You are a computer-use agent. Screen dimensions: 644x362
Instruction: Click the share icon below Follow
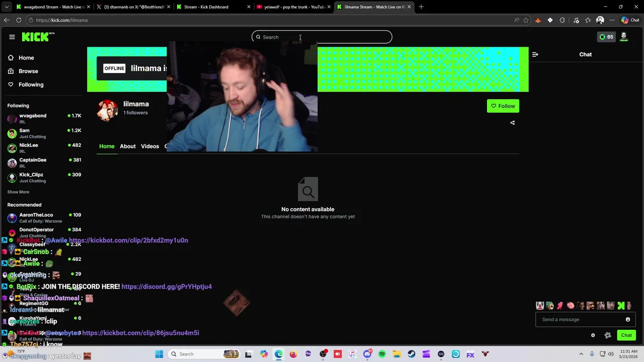tap(512, 123)
